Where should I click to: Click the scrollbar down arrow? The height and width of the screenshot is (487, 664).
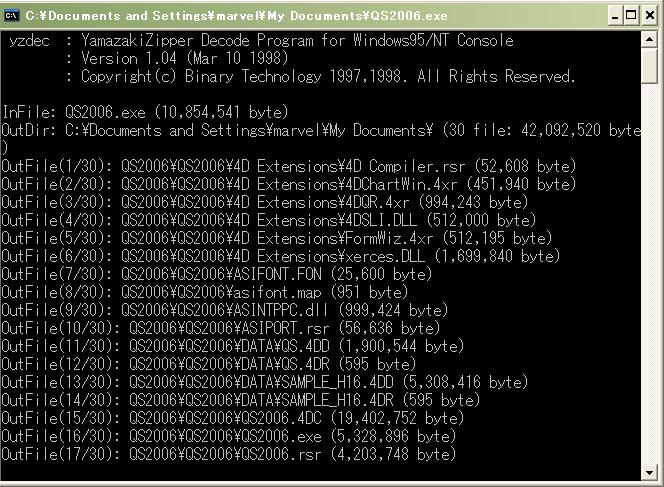(x=649, y=473)
